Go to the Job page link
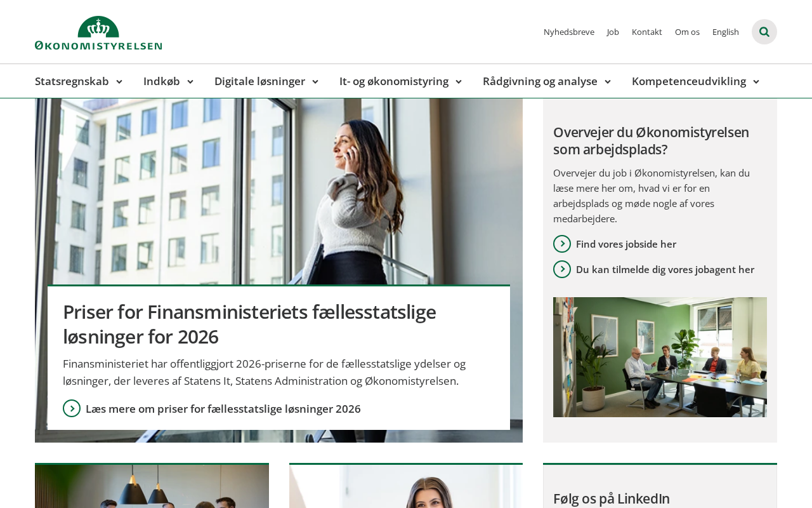Viewport: 812px width, 508px height. click(613, 32)
